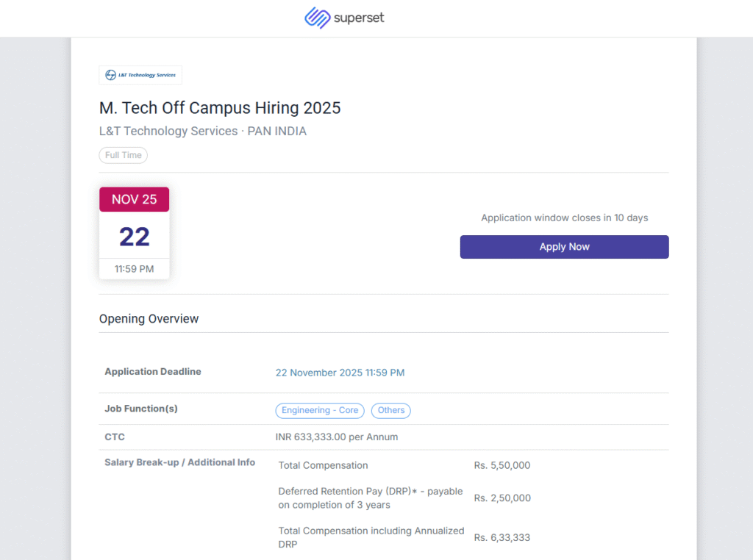Open the 22 November 2025 deadline link
753x560 pixels.
(340, 373)
